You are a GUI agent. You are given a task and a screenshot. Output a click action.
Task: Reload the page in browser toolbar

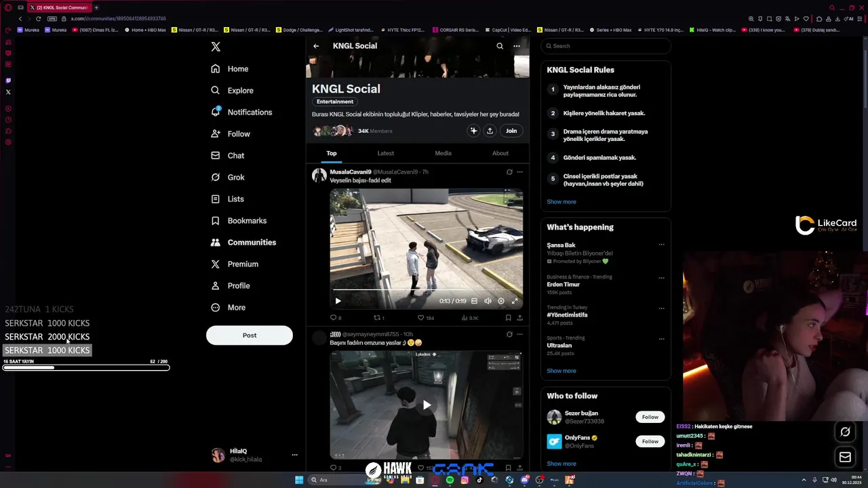tap(38, 19)
